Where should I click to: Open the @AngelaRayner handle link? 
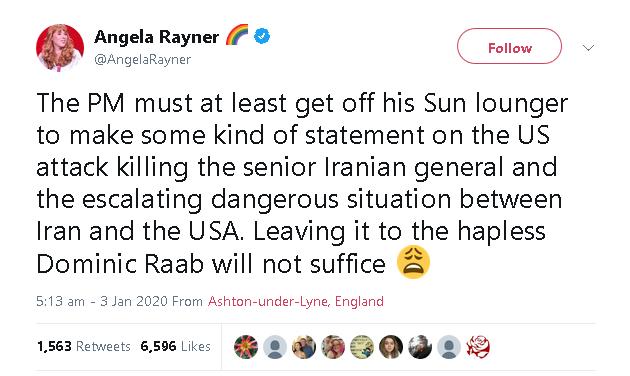(x=142, y=60)
